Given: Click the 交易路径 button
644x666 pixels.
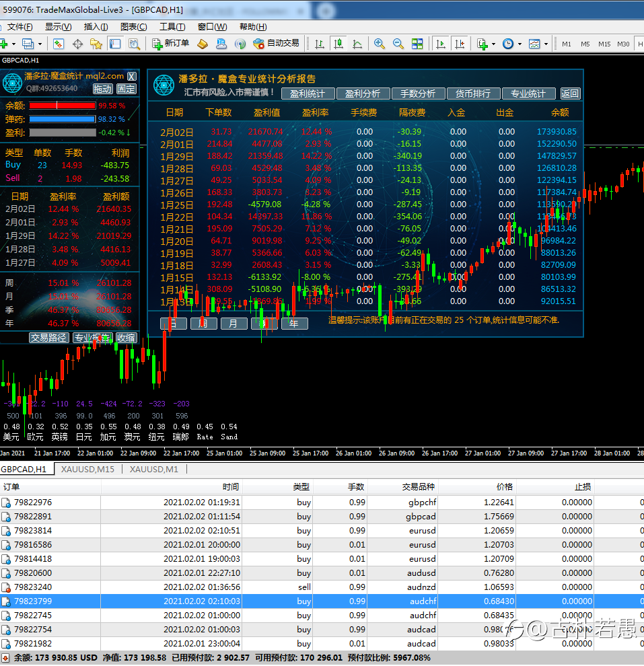Looking at the screenshot, I should (49, 338).
